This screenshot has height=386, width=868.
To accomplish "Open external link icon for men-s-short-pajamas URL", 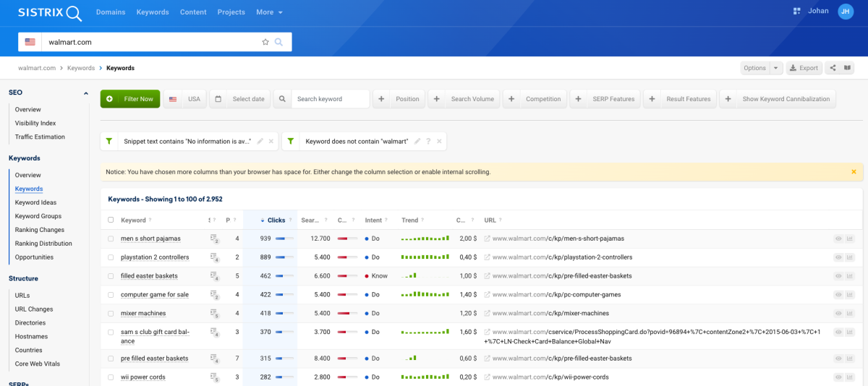I will coord(487,239).
